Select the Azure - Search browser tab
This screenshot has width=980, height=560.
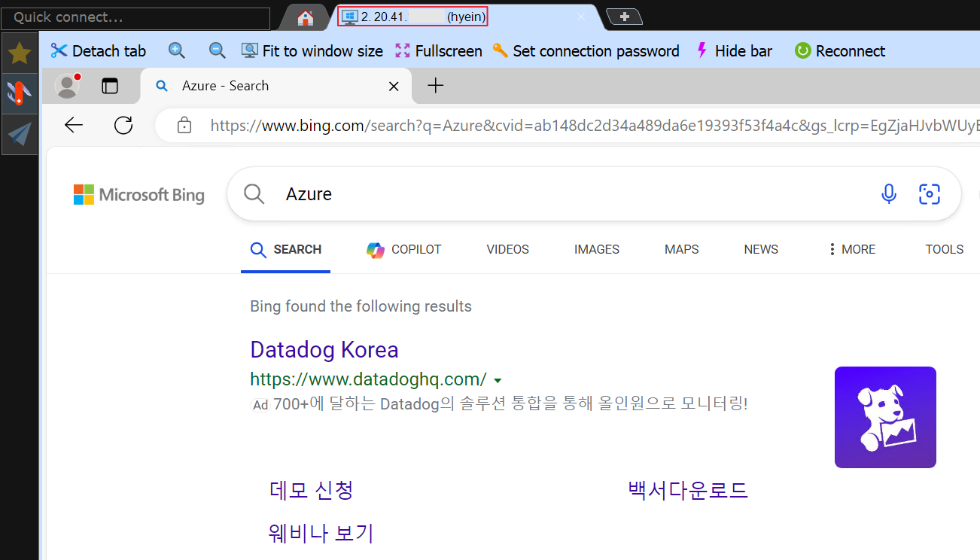click(275, 86)
